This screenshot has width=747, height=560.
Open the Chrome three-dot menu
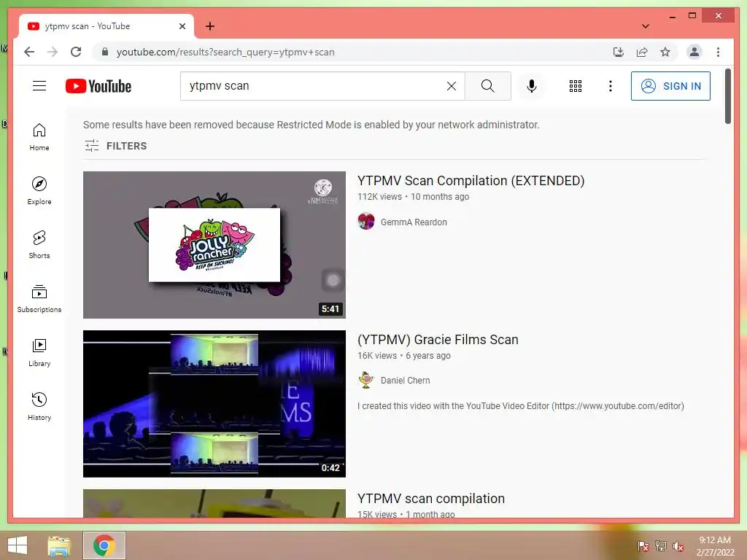(718, 52)
